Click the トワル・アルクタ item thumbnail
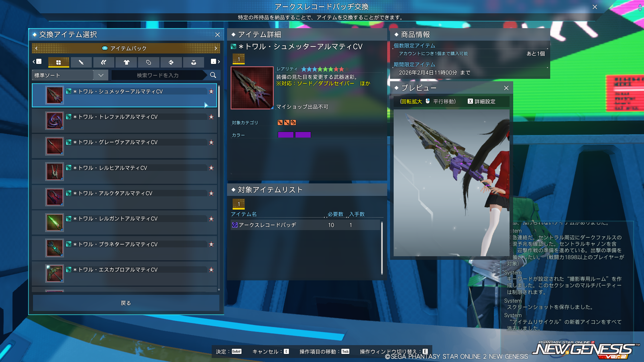The image size is (644, 362). pyautogui.click(x=54, y=197)
